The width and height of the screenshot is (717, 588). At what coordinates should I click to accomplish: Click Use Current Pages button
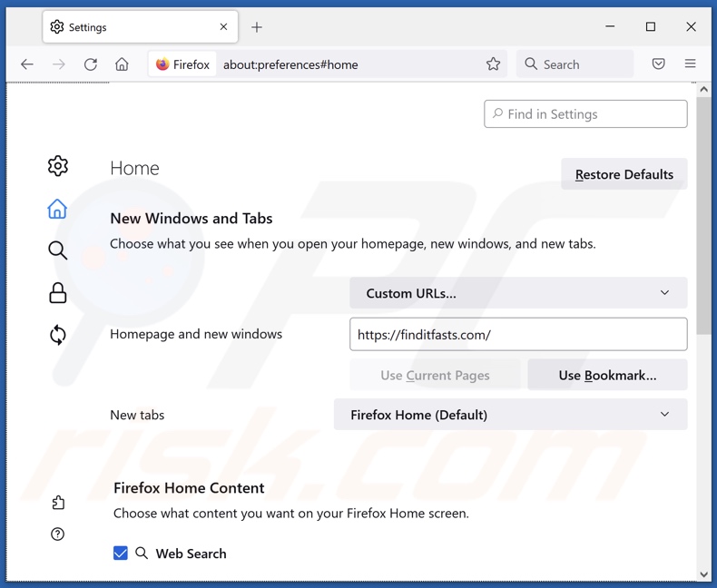[435, 375]
